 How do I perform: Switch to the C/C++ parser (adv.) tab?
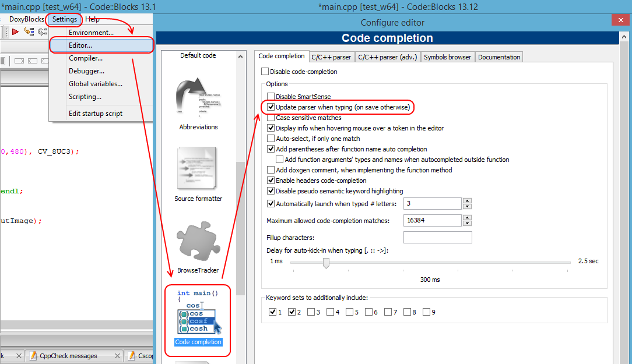[388, 57]
